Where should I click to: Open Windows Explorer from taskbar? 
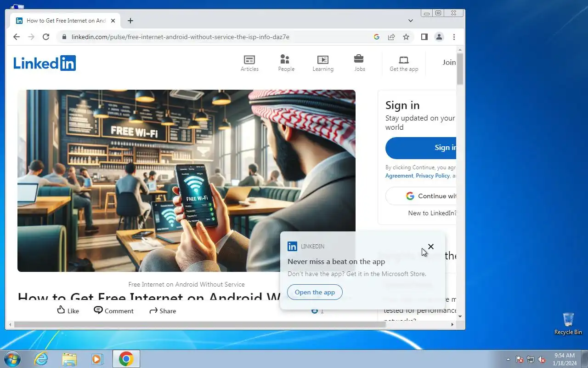69,359
